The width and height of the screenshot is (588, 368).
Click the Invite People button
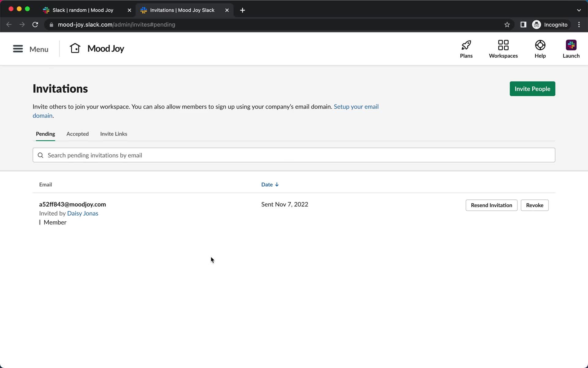pyautogui.click(x=532, y=89)
